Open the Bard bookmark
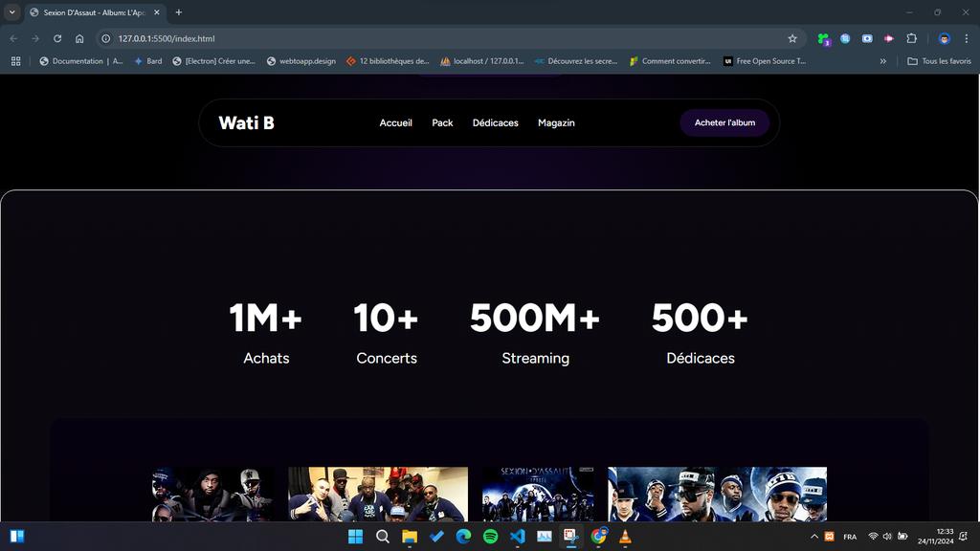This screenshot has height=551, width=980. (x=148, y=61)
